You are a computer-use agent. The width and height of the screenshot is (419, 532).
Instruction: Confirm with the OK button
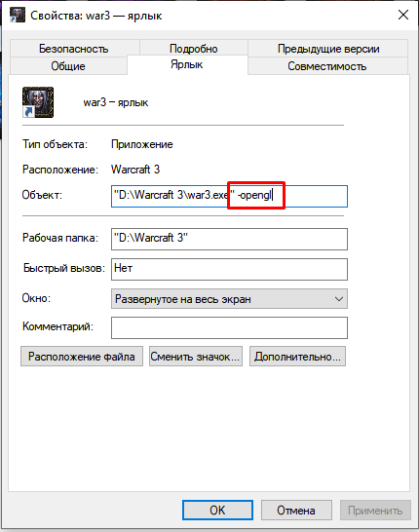tap(217, 510)
